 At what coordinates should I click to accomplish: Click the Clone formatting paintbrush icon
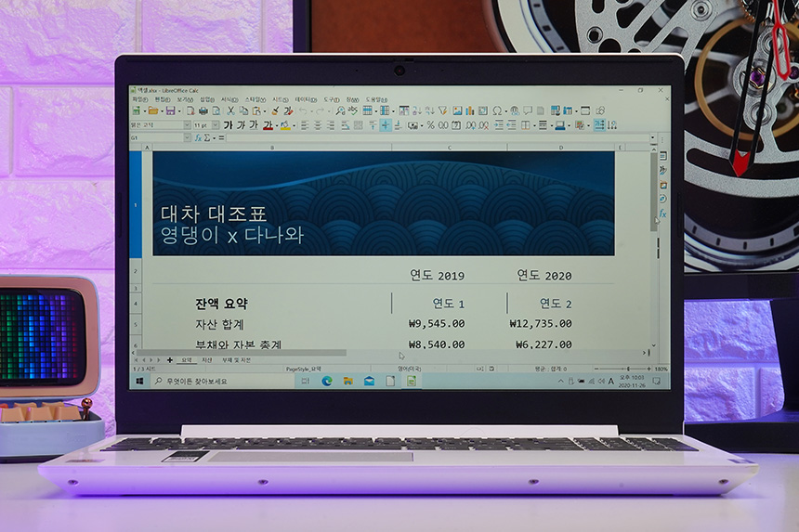275,110
